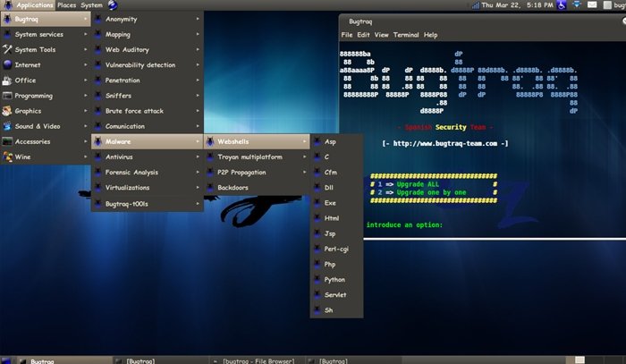Choose Dll in the Webshells list
The width and height of the screenshot is (626, 364).
click(336, 187)
